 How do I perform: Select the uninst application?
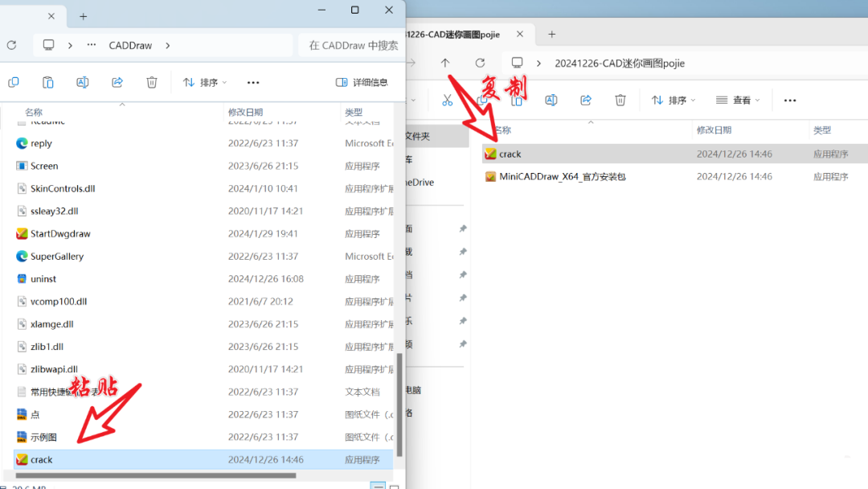pyautogui.click(x=203, y=279)
